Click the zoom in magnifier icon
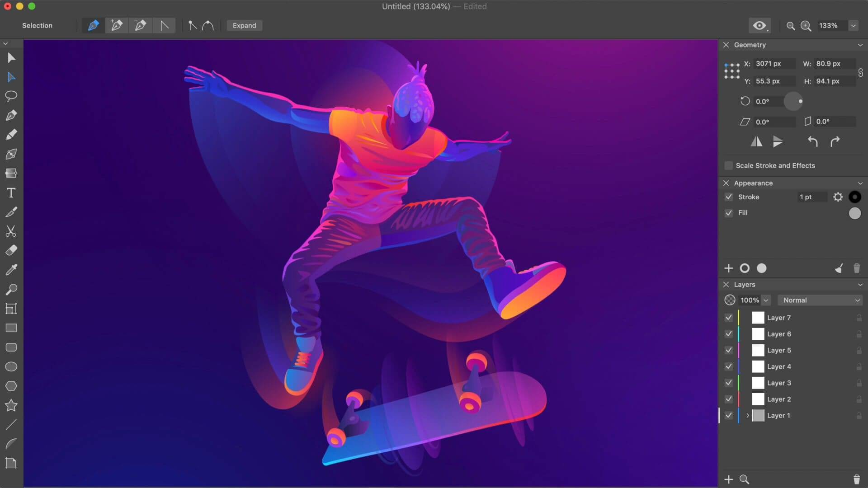Screen dimensions: 868x488 click(806, 26)
